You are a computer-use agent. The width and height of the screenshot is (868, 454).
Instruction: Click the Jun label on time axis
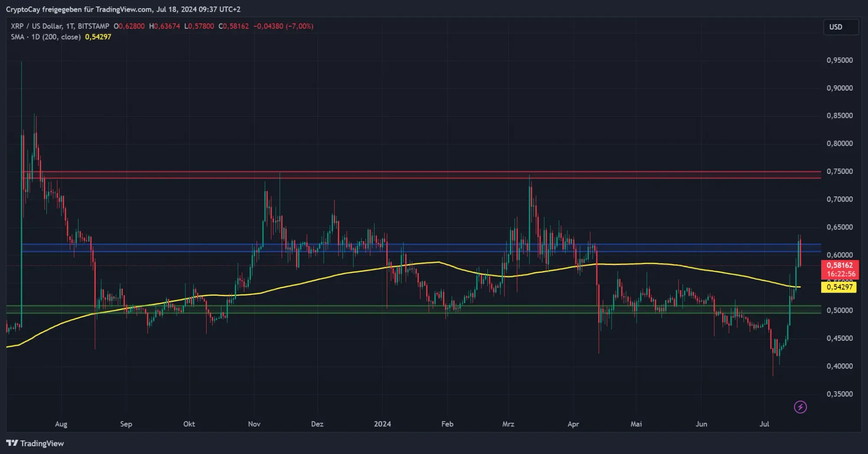coord(701,424)
